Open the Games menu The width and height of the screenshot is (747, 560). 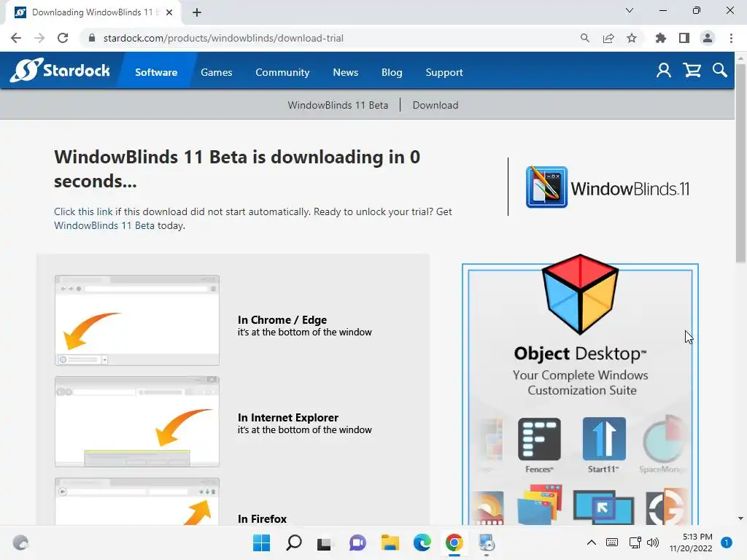(x=216, y=72)
